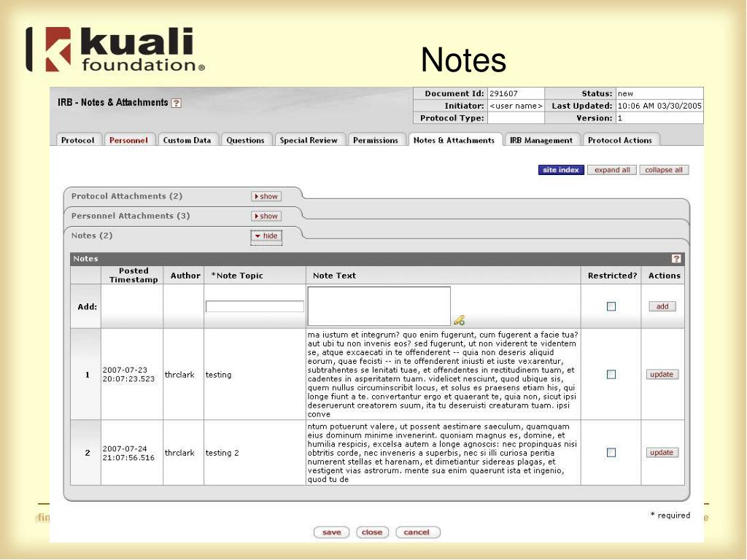Click the Restricted? column header
Viewport: 747px width, 560px height.
coord(612,275)
